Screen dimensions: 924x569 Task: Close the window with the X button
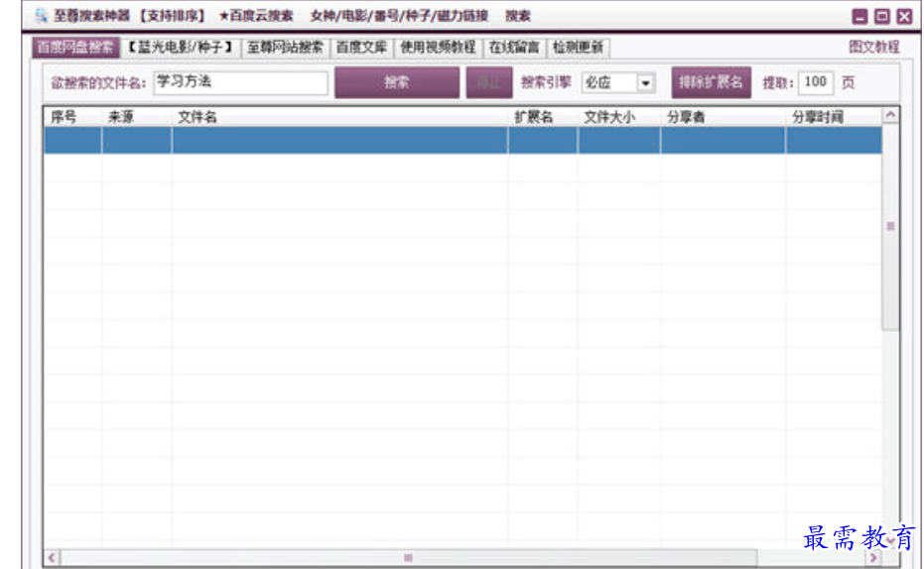(x=903, y=17)
